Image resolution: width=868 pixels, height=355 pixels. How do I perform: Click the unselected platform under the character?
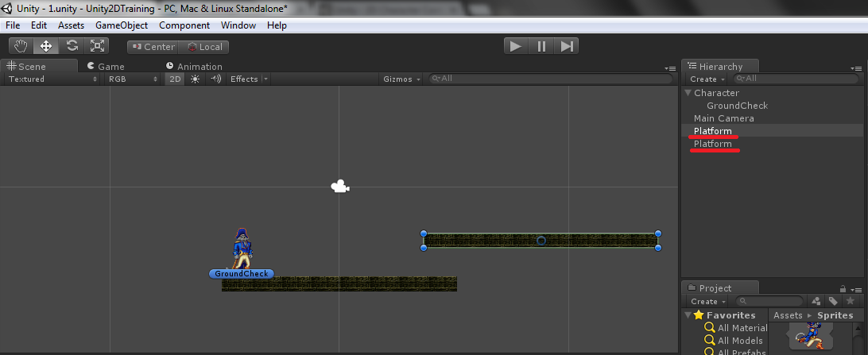coord(339,284)
